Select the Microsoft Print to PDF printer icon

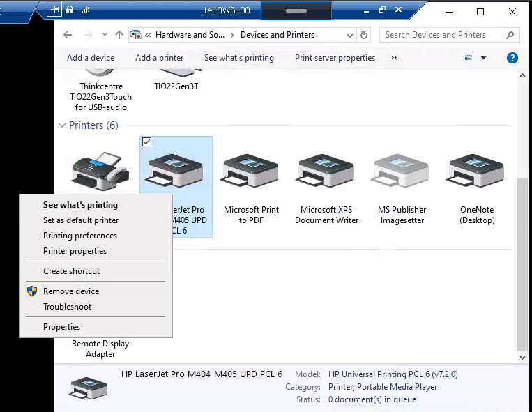coord(251,171)
